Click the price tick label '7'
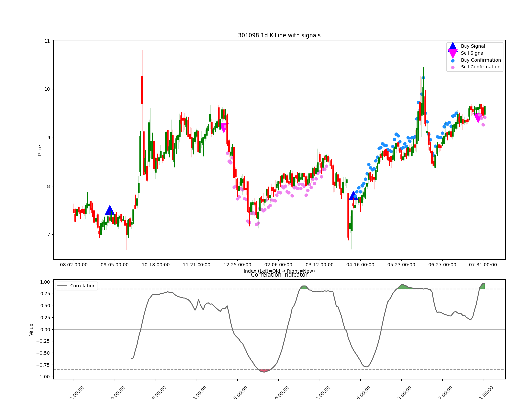This screenshot has height=399, width=532. pos(48,235)
